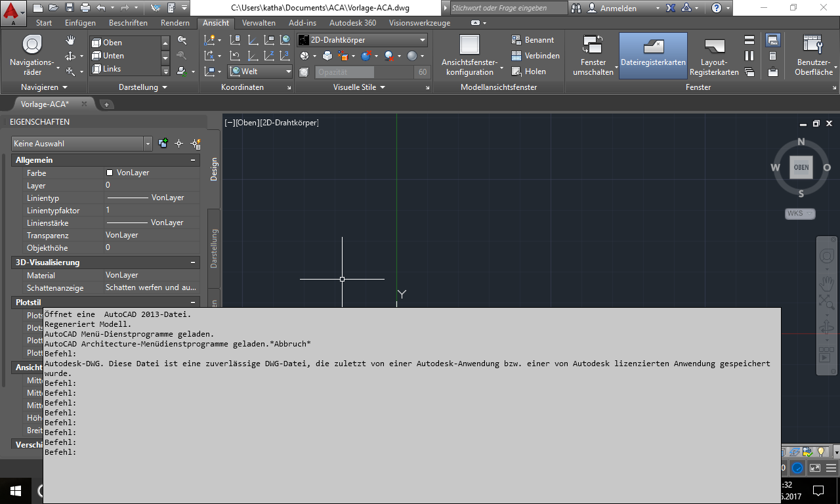Image resolution: width=840 pixels, height=504 pixels.
Task: Open the 2D-Drahtkörper visual style dropdown
Action: 362,40
